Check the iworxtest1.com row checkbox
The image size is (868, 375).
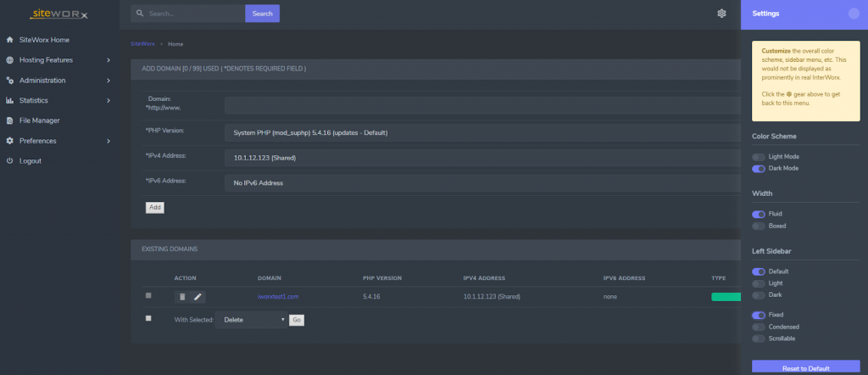[x=148, y=296]
